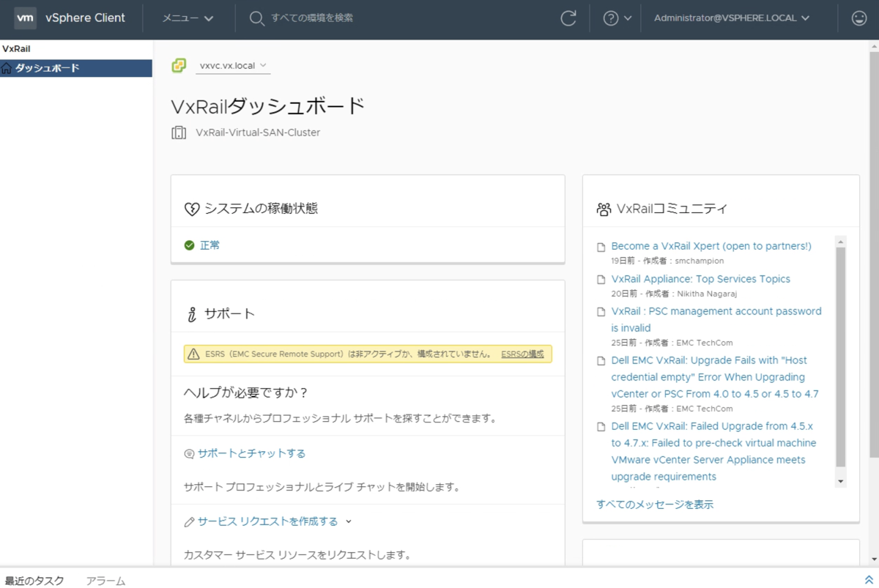Click document icon beside Host credential empty article
879x588 pixels.
601,361
